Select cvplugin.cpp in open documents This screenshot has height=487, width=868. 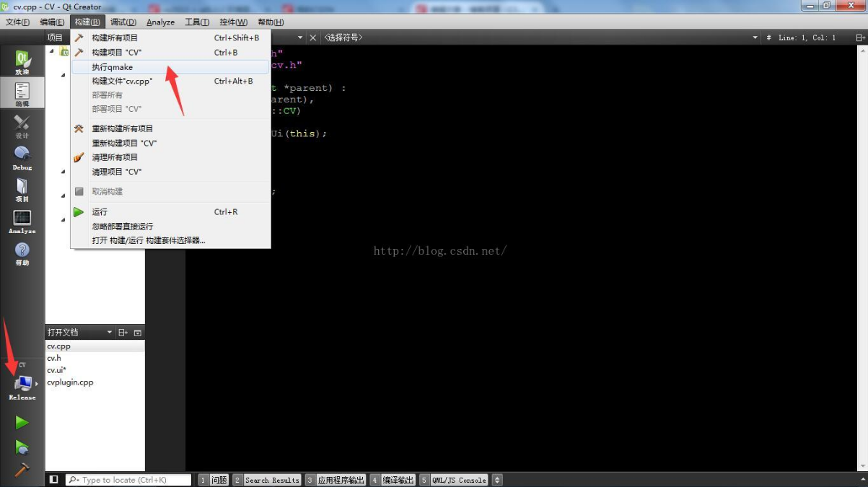[95, 382]
